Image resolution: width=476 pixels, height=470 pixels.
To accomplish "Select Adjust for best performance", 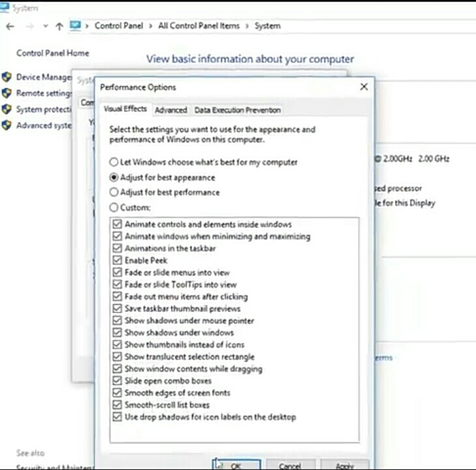I will pos(165,193).
